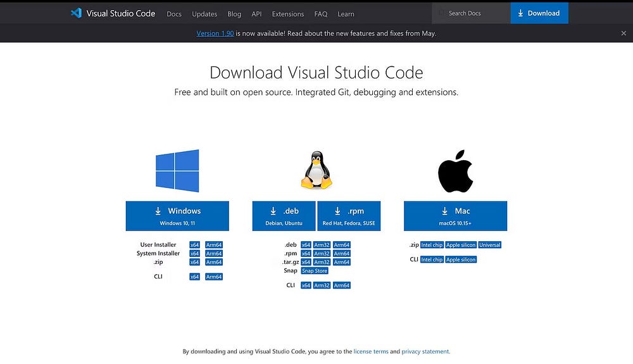
Task: Open the API navigation link
Action: tap(256, 14)
